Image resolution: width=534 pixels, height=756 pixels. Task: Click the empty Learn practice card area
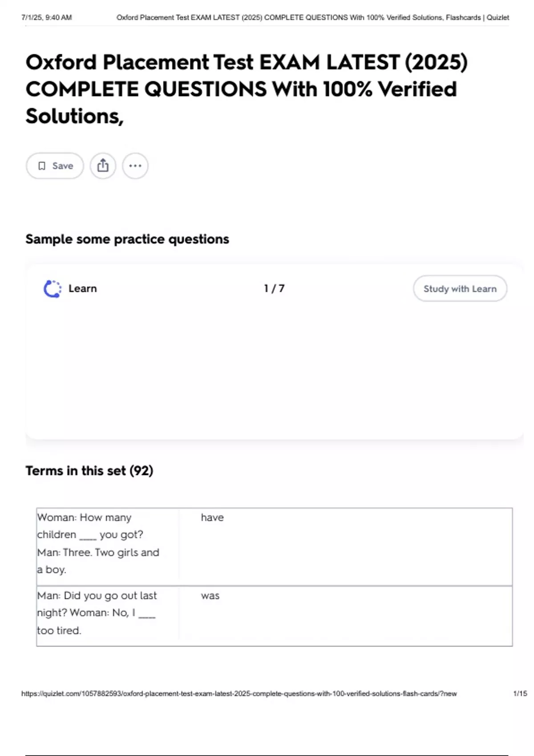(x=274, y=369)
